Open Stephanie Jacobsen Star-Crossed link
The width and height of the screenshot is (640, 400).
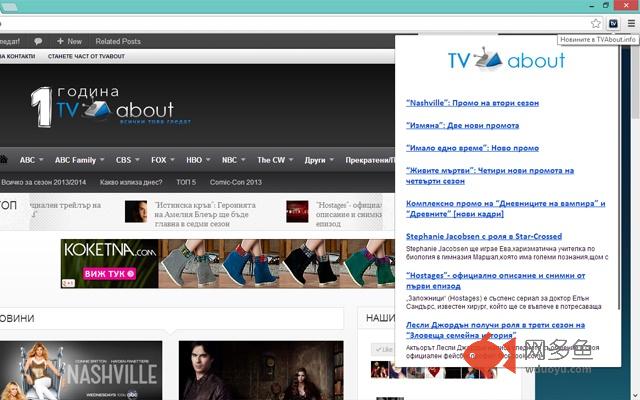click(x=484, y=236)
